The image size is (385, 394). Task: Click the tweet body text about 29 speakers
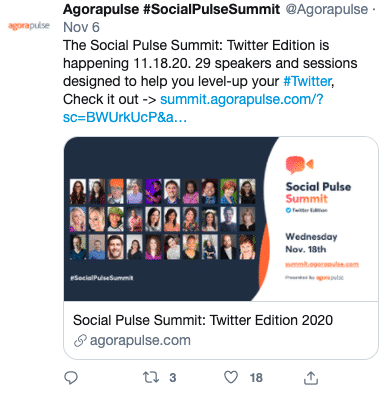coord(210,63)
